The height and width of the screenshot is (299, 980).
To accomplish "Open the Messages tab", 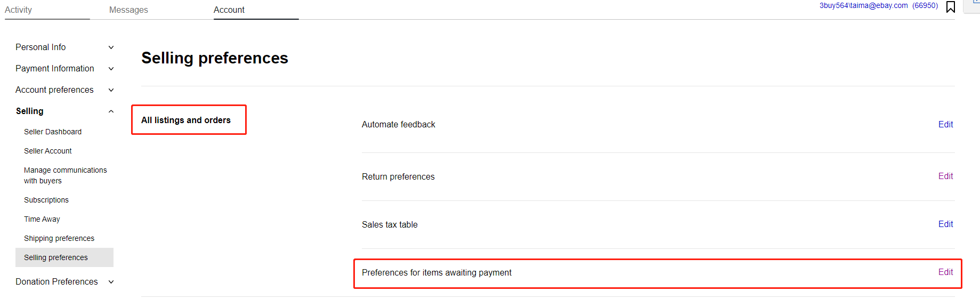I will pos(128,10).
